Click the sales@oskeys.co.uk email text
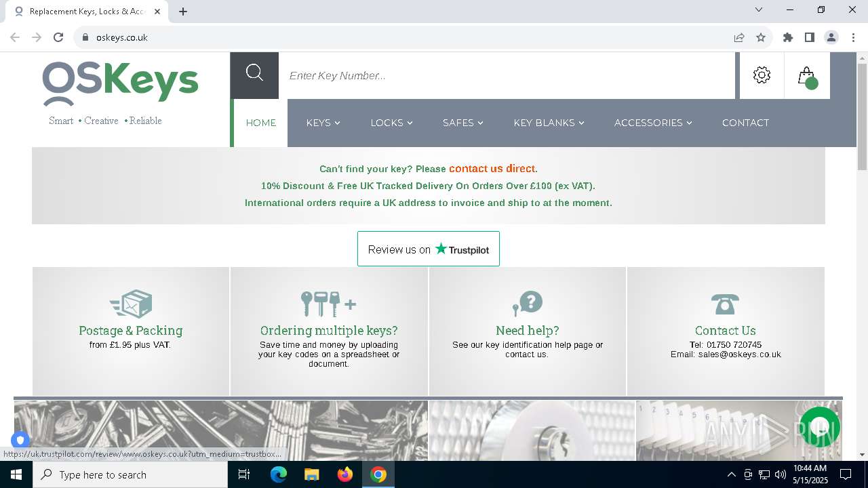868x488 pixels. (x=740, y=354)
